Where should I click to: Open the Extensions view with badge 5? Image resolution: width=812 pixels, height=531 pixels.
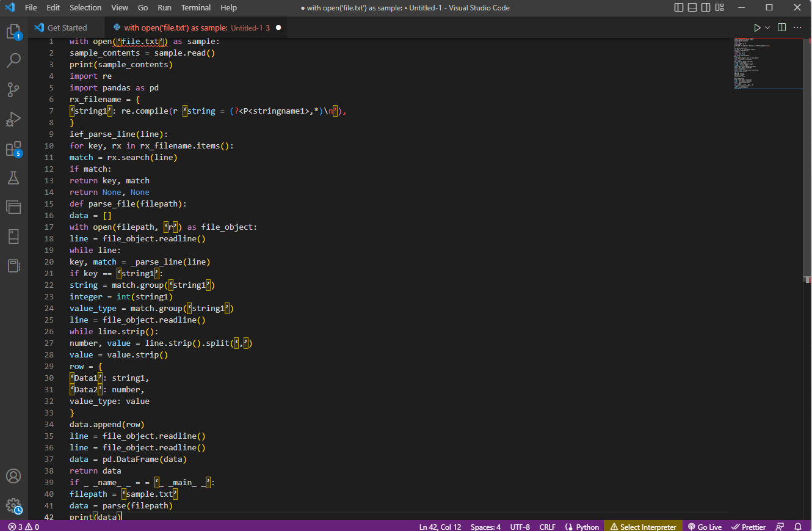13,148
